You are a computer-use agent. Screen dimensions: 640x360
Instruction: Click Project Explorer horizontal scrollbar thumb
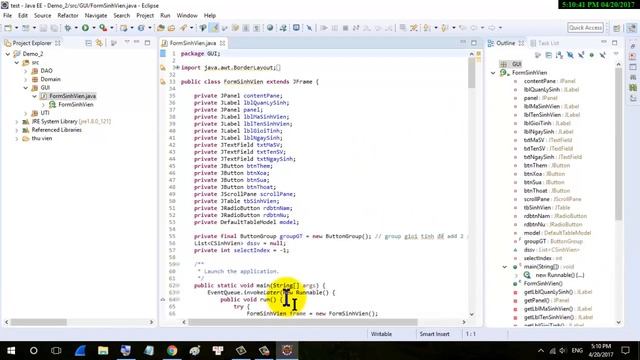[39, 322]
